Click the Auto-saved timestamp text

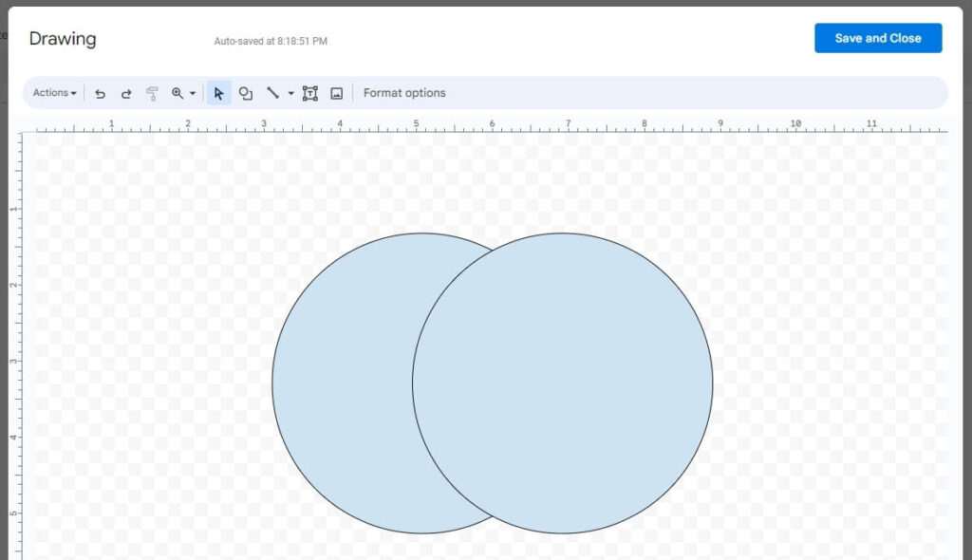271,41
